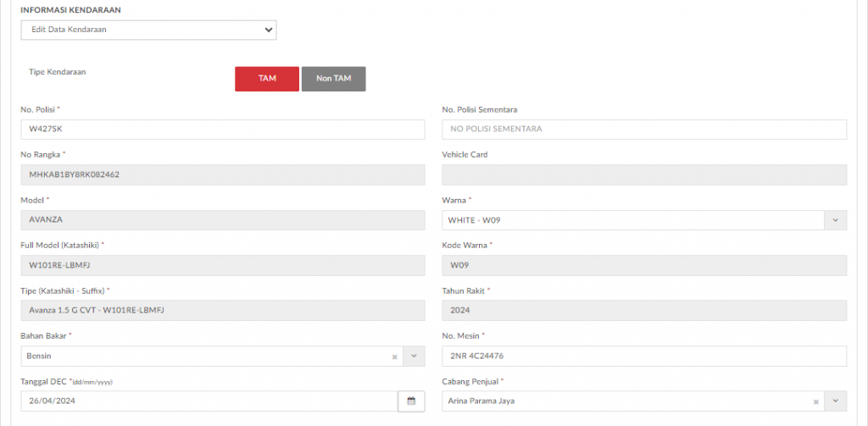Click the No. Polisi Sementara label
The image size is (868, 426).
tap(480, 109)
